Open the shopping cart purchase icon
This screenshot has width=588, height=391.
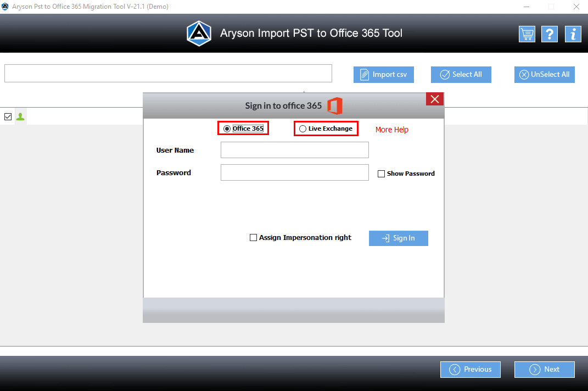(x=527, y=35)
